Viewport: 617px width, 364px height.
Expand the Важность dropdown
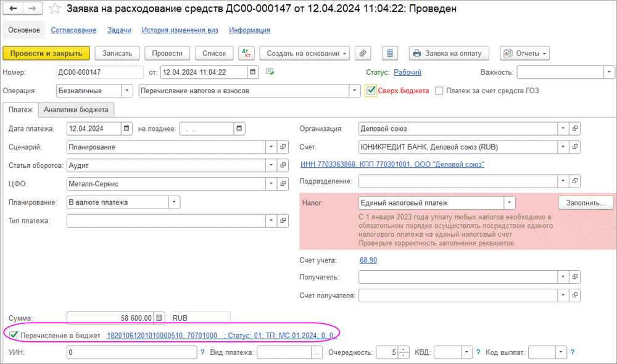(x=607, y=72)
